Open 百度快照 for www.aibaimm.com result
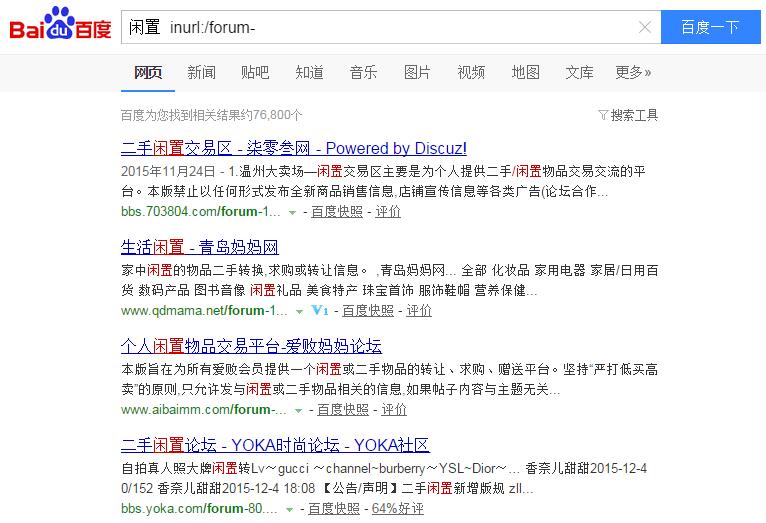The width and height of the screenshot is (766, 523). (x=343, y=410)
